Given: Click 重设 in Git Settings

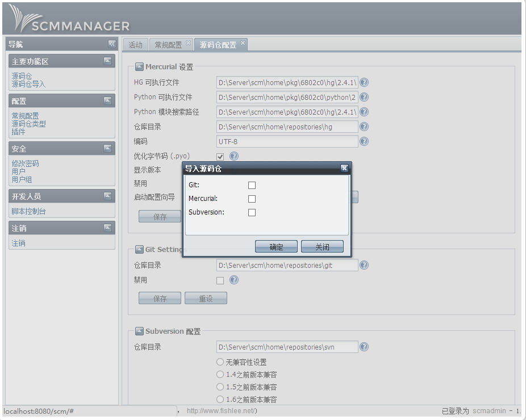Looking at the screenshot, I should pyautogui.click(x=206, y=298).
